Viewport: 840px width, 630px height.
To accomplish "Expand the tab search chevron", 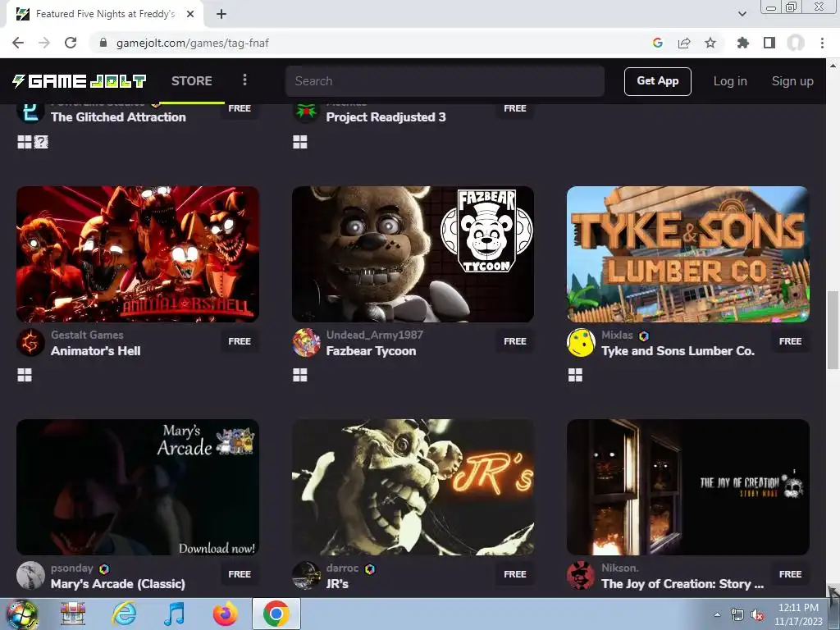I will click(x=742, y=14).
